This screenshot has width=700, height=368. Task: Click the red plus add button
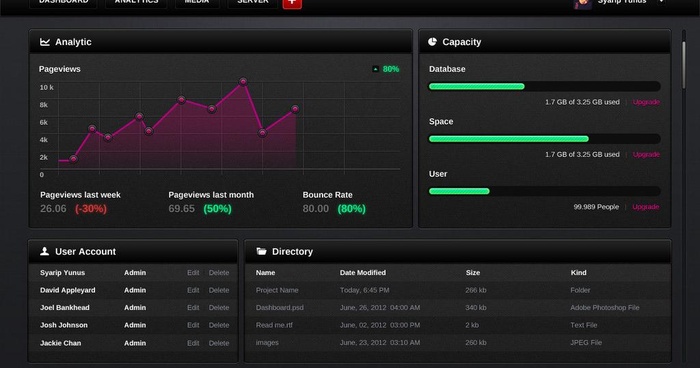coord(292,3)
